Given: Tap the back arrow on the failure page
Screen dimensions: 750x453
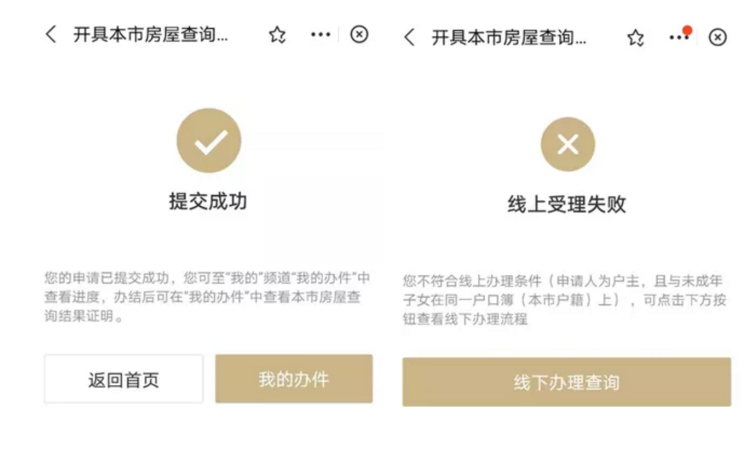Looking at the screenshot, I should point(409,37).
